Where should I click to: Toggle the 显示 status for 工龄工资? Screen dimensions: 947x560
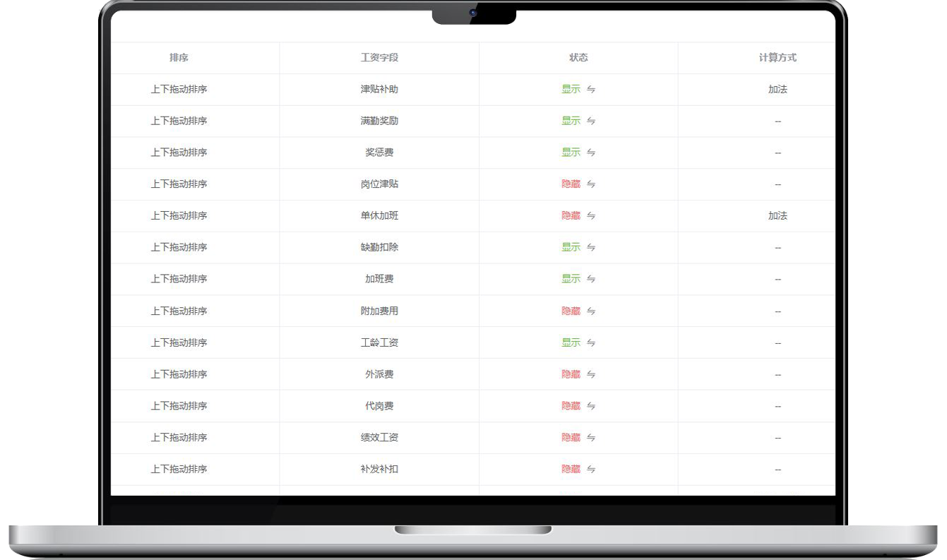click(x=571, y=342)
